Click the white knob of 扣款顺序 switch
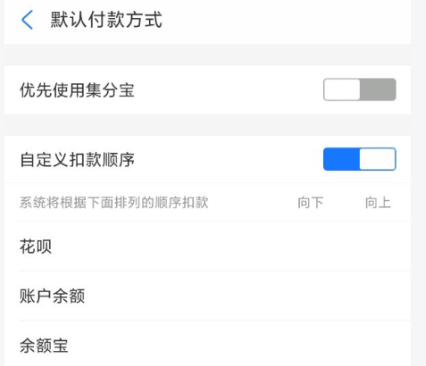Viewport: 426px width, 366px height. 377,159
